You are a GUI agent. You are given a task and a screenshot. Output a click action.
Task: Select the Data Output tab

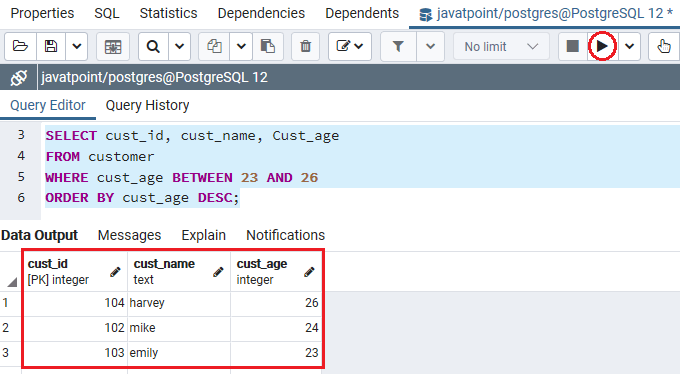pyautogui.click(x=39, y=235)
